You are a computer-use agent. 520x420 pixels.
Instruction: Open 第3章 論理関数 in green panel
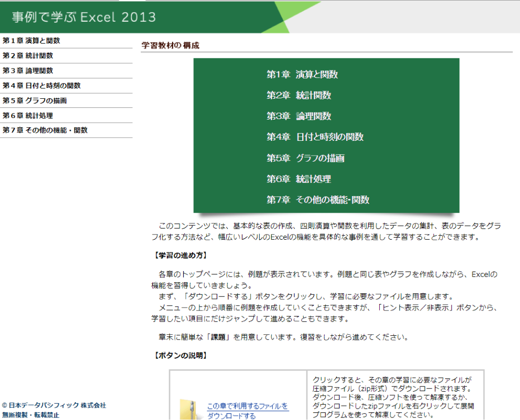click(x=299, y=117)
